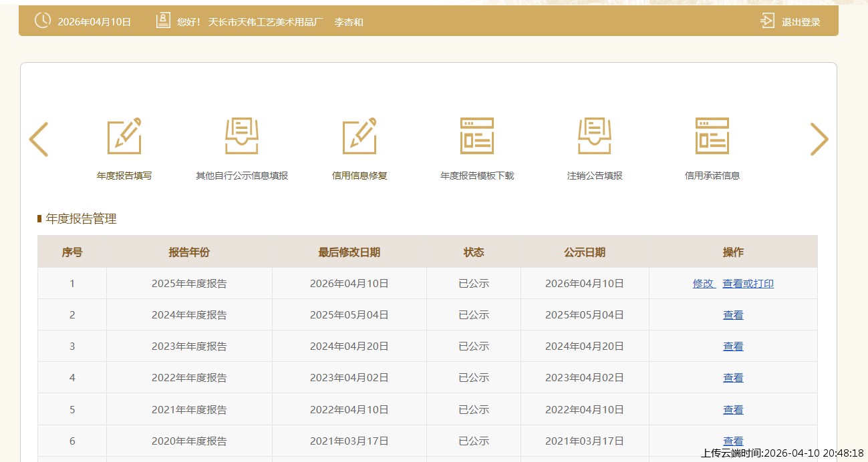The width and height of the screenshot is (868, 462).
Task: Click 修改 for the 2025年度报告
Action: point(704,284)
